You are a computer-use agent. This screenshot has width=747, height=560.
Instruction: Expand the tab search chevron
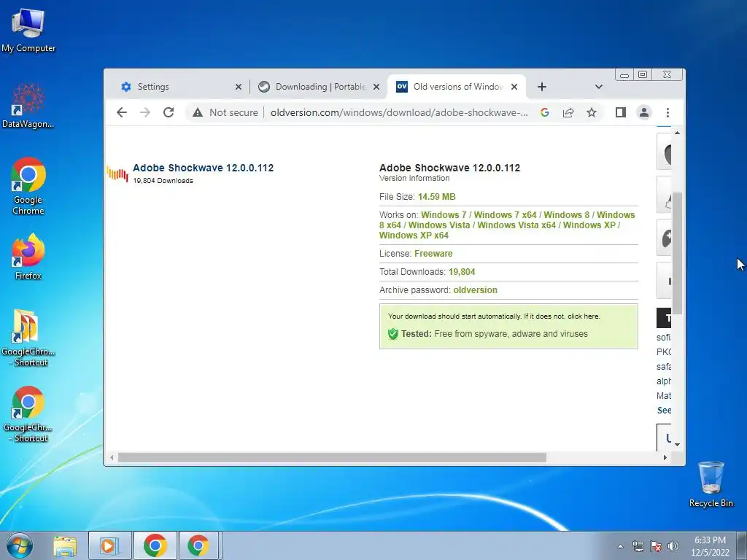[x=599, y=87]
